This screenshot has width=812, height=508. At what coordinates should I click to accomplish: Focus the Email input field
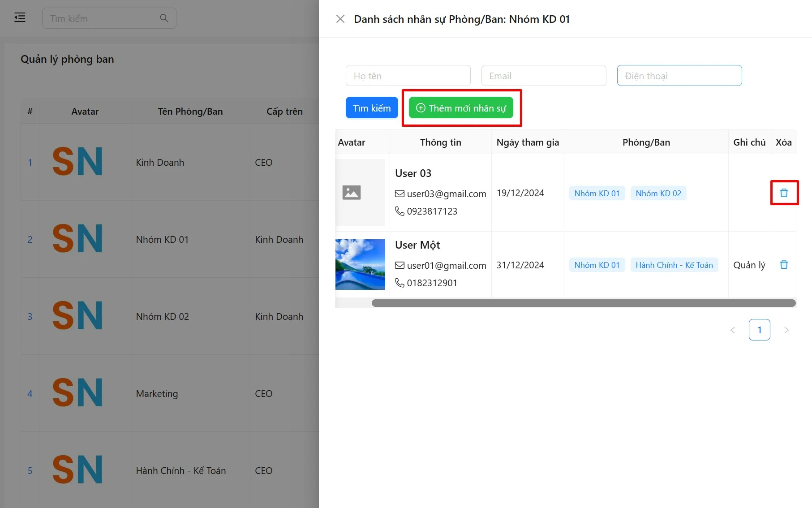point(543,76)
